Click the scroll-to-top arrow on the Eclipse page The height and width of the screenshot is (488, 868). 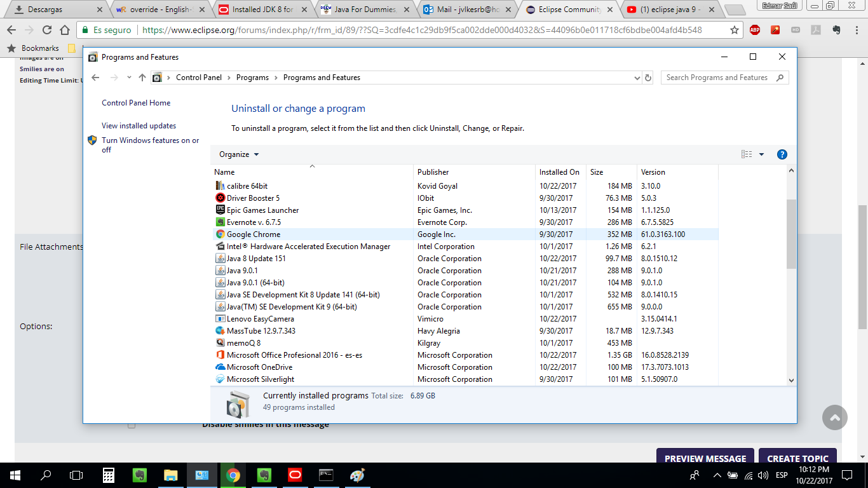[x=835, y=417]
